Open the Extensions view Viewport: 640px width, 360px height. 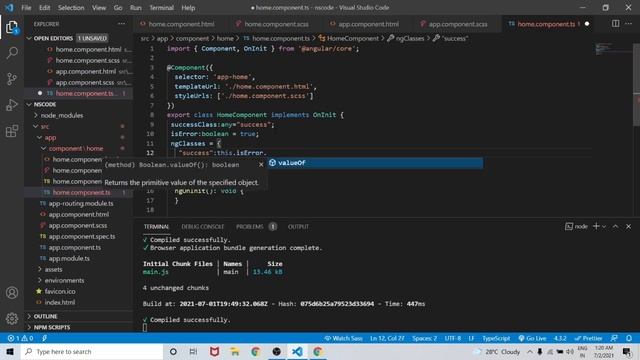coord(12,131)
